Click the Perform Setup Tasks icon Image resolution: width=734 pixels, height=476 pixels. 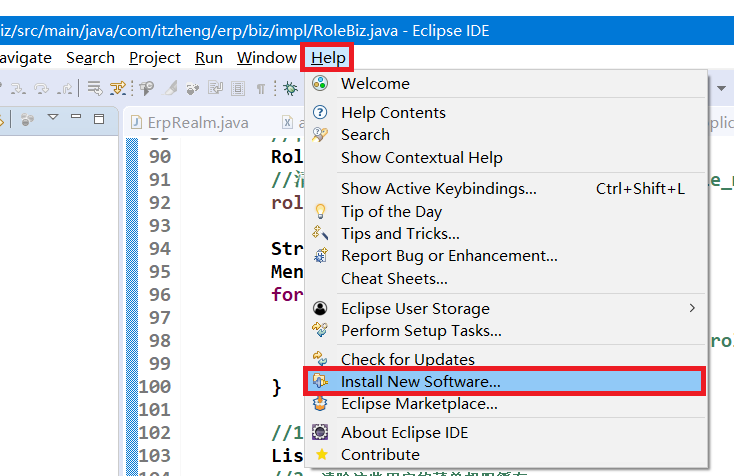[x=320, y=330]
